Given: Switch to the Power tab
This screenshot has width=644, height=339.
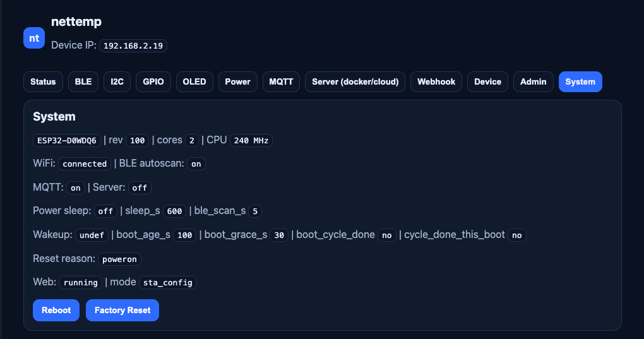Looking at the screenshot, I should (x=238, y=82).
